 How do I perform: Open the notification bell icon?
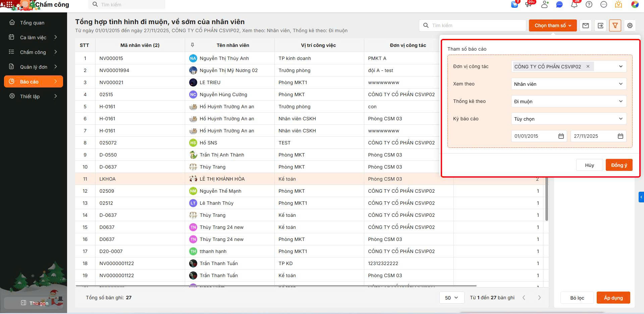tap(574, 5)
